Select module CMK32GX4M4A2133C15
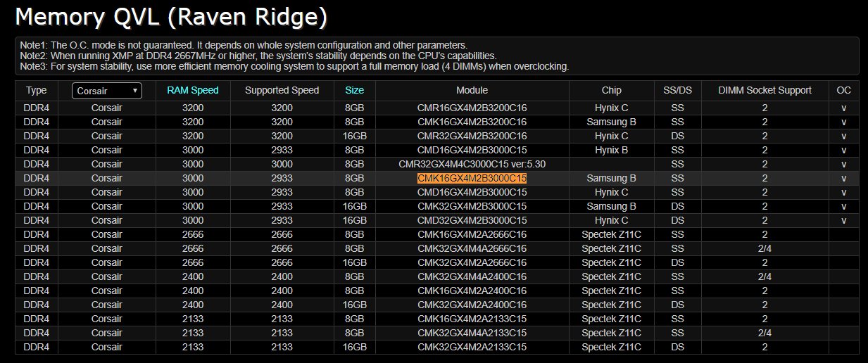 472,333
